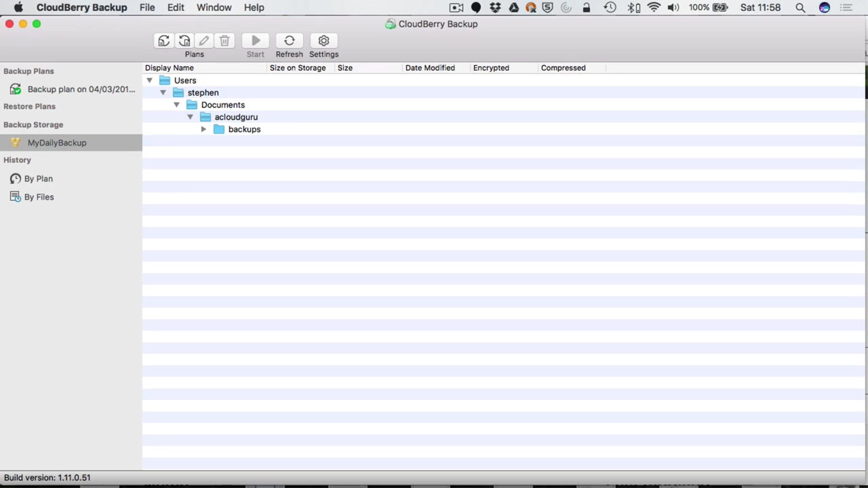Select the Users folder icon
868x488 pixels.
[165, 81]
